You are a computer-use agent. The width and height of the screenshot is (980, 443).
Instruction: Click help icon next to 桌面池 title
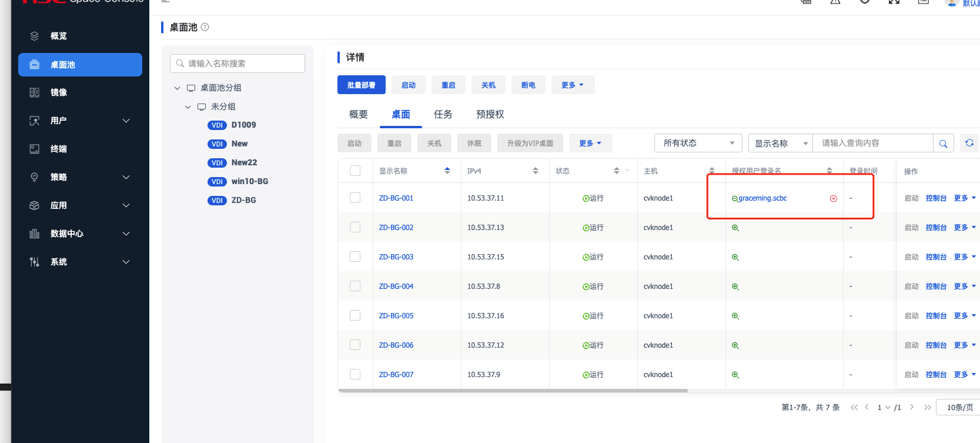tap(205, 27)
